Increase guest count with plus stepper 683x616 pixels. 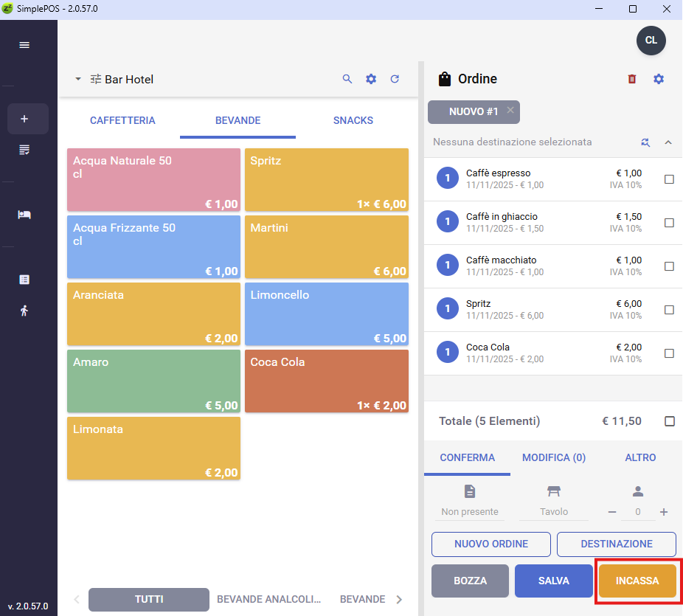click(663, 512)
